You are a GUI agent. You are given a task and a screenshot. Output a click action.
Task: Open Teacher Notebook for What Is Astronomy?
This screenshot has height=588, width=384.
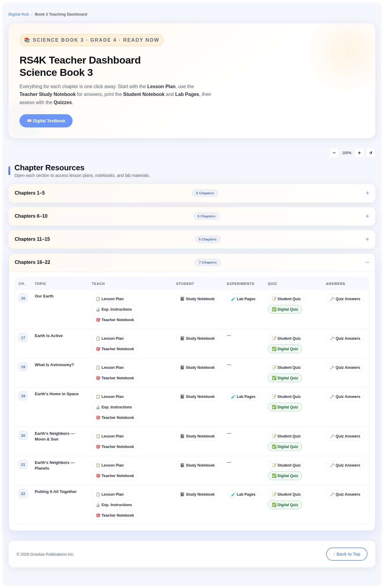[x=115, y=378]
